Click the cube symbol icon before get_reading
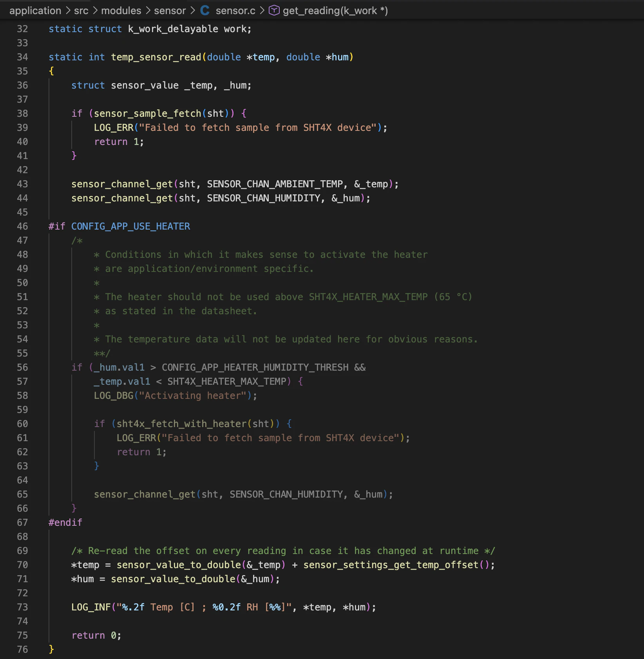Screen dimensions: 644x659 [x=274, y=11]
